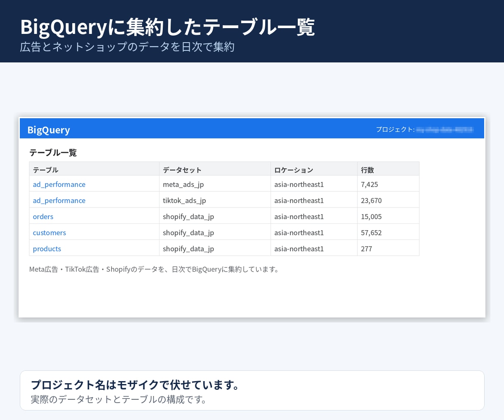Select shopify_data_jp in the orders row
This screenshot has width=504, height=420.
point(188,217)
